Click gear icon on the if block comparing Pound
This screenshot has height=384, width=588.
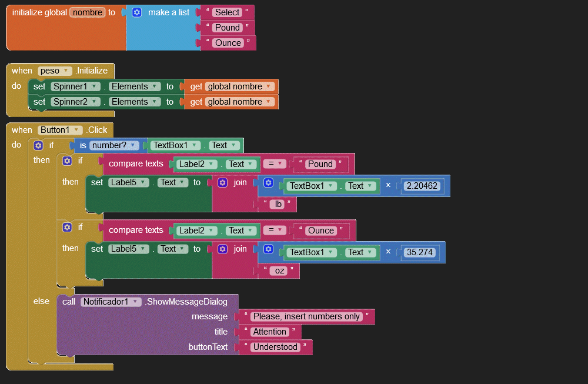tap(67, 161)
